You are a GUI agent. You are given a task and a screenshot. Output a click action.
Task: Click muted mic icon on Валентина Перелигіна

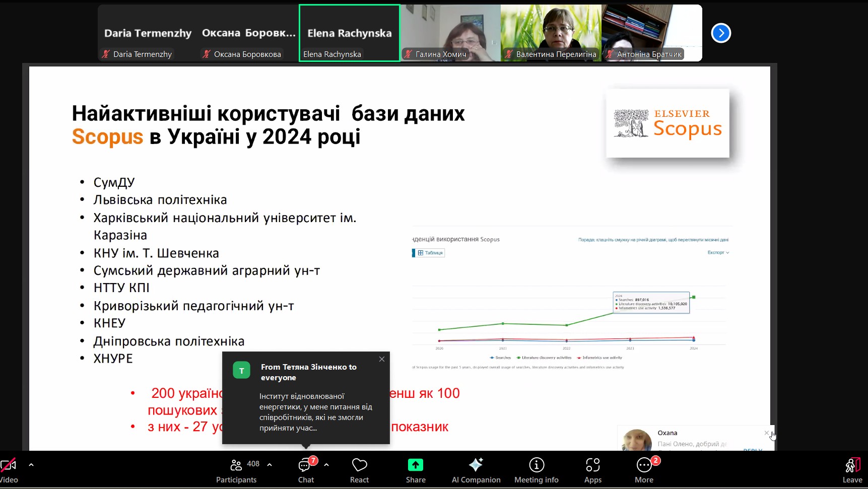[509, 54]
